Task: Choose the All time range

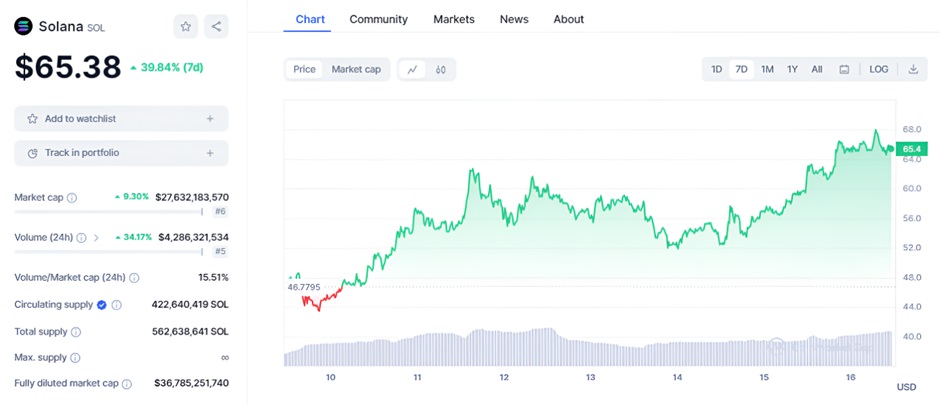Action: pyautogui.click(x=817, y=69)
